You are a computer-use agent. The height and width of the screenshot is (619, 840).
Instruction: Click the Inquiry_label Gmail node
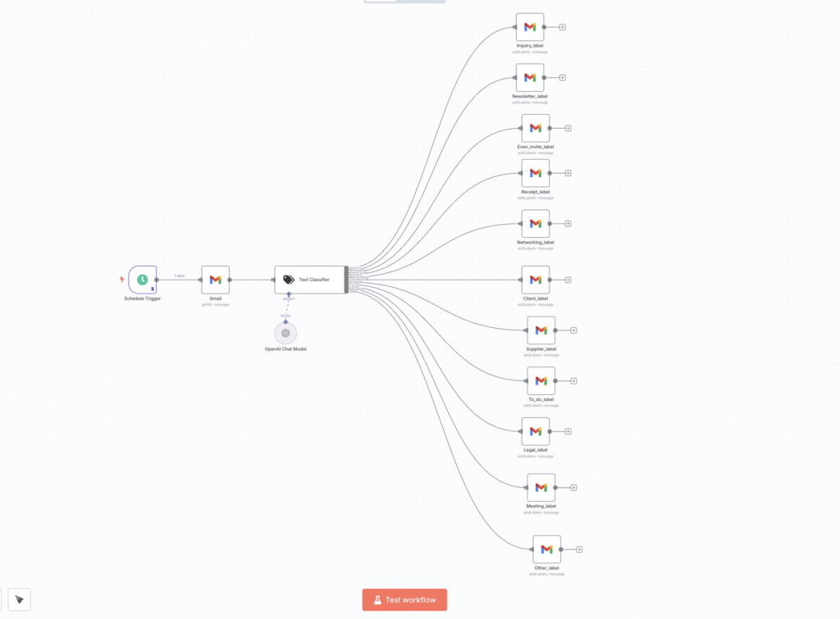pyautogui.click(x=530, y=27)
